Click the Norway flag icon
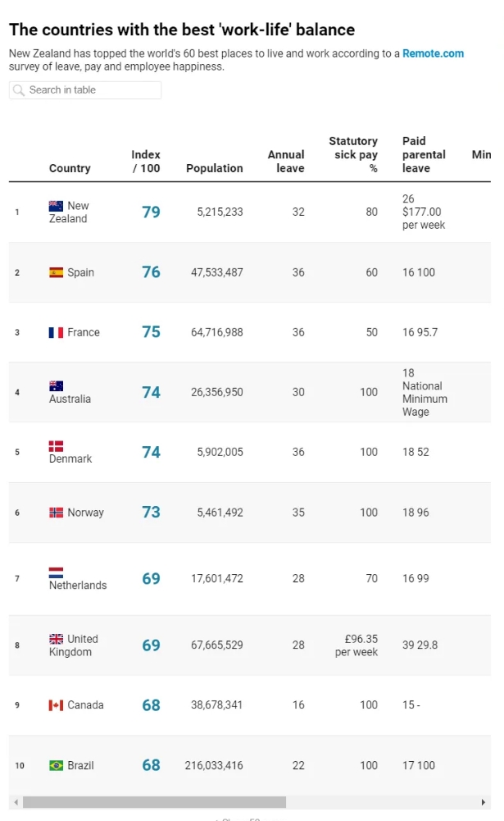The height and width of the screenshot is (821, 504). click(x=56, y=513)
